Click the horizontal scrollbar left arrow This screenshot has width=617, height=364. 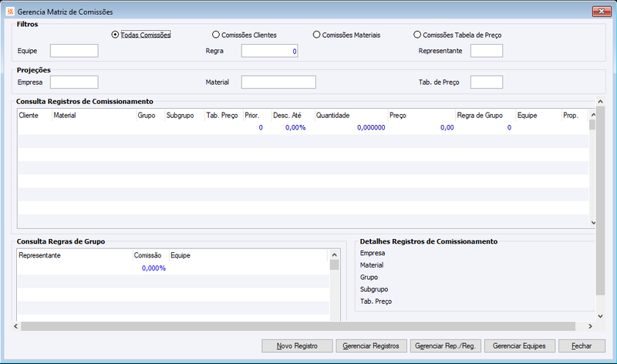15,326
